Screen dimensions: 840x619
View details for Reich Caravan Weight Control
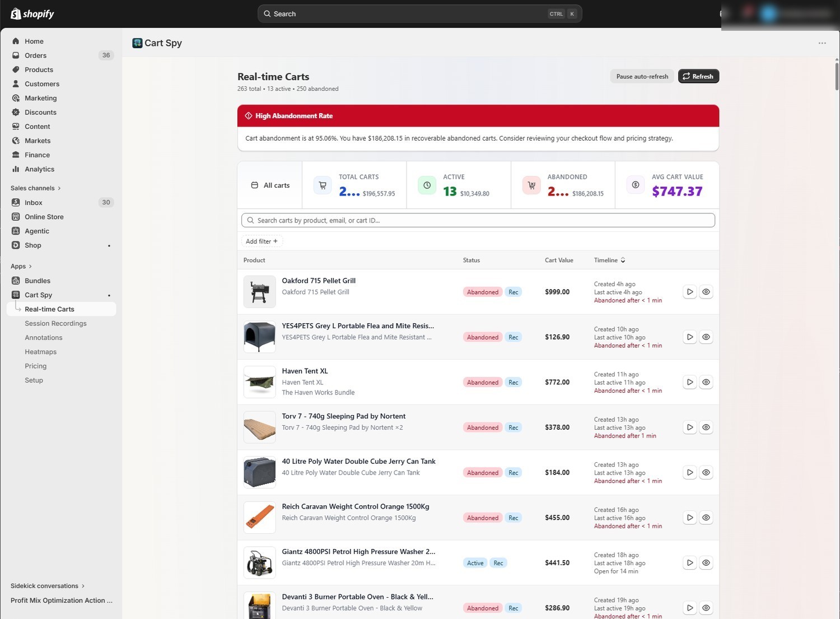coord(706,518)
